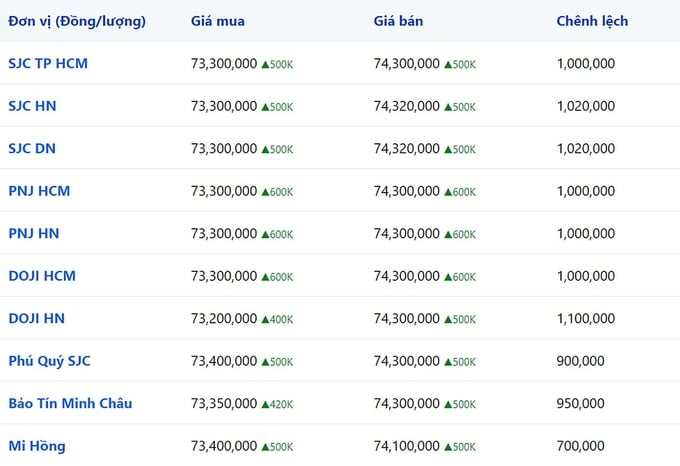Viewport: 680px width, 466px height.
Task: Select the Giá bán column header
Action: click(x=399, y=21)
